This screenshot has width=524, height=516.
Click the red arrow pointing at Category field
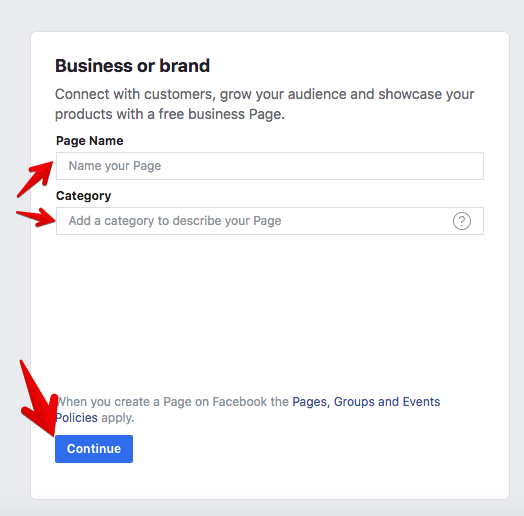[x=36, y=217]
